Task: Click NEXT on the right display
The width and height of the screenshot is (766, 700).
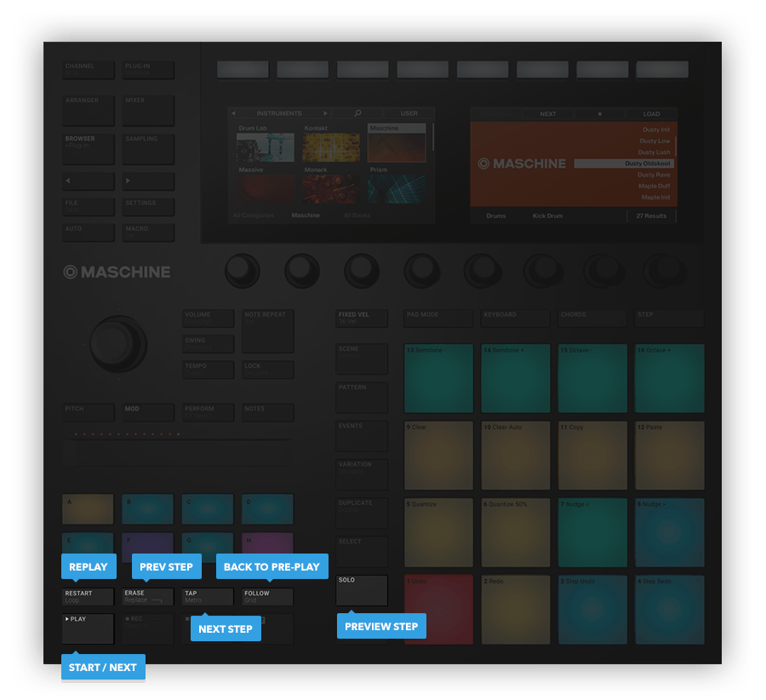Action: [x=547, y=114]
